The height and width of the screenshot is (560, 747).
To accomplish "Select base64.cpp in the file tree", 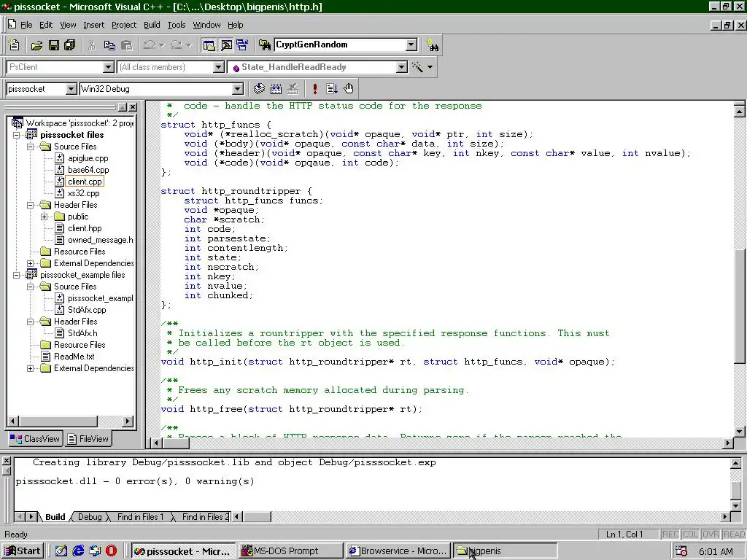I will click(88, 170).
